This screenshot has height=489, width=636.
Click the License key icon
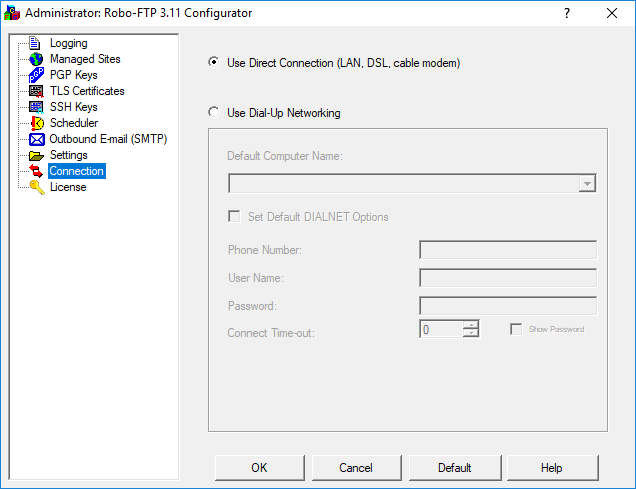[x=37, y=187]
